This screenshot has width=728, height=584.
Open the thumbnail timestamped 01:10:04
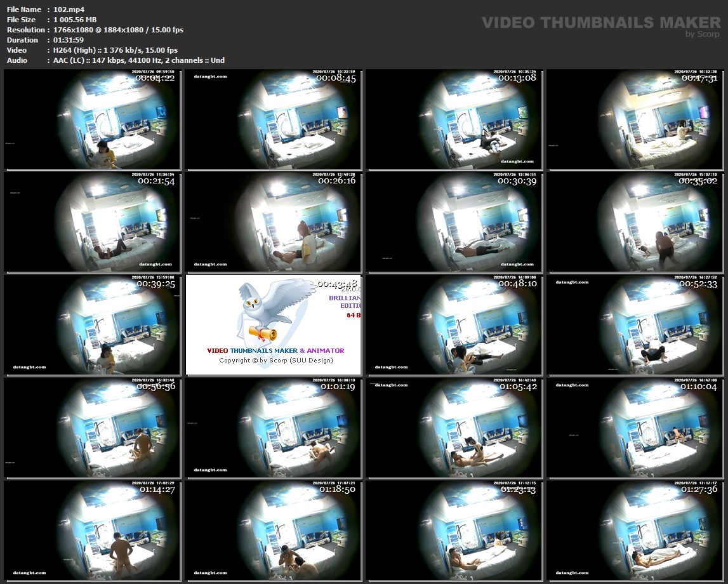(635, 428)
